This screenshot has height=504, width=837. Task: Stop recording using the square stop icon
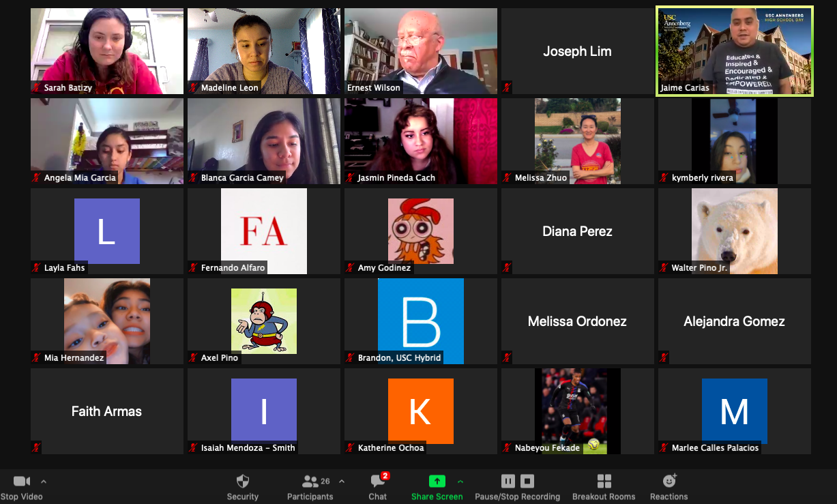527,481
